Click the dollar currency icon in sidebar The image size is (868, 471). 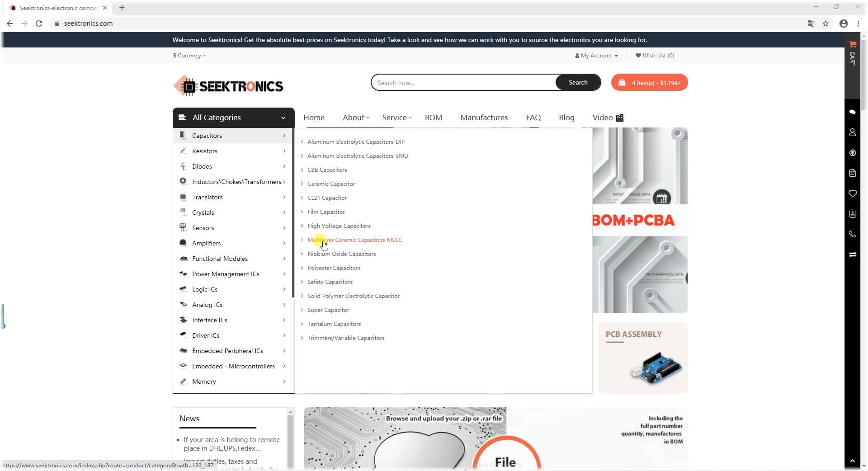(852, 153)
